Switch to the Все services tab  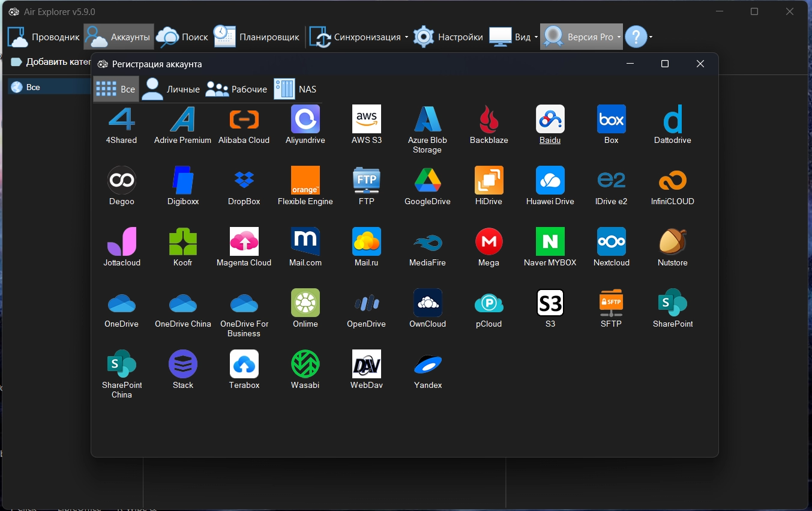[116, 89]
